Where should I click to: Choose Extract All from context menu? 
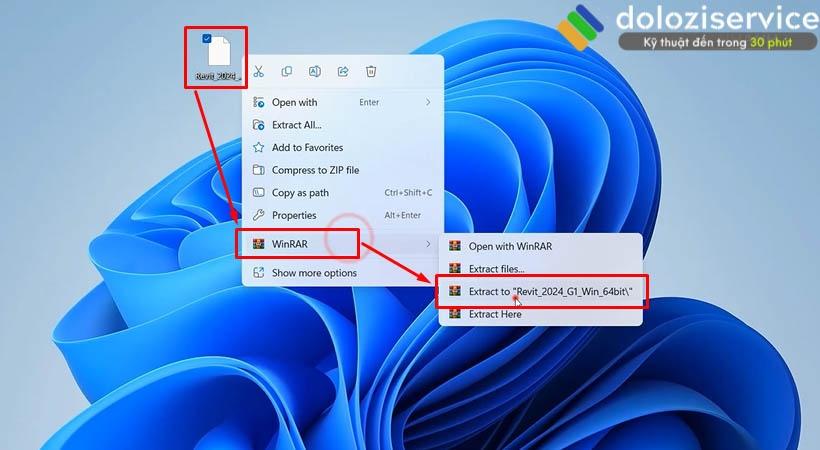pos(296,125)
